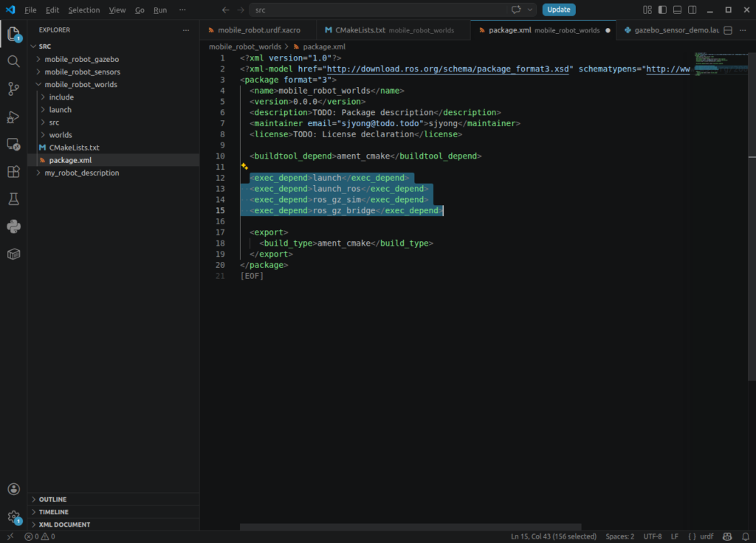Change encoding via UTF-8
Viewport: 756px width, 543px height.
653,536
